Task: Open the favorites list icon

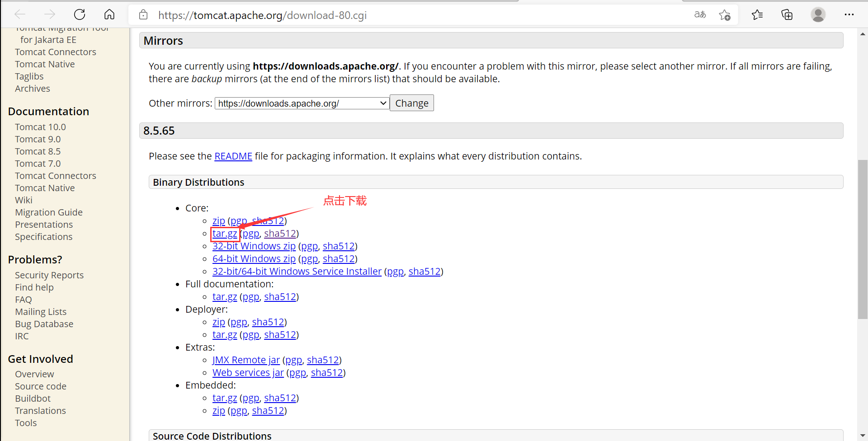Action: tap(757, 14)
